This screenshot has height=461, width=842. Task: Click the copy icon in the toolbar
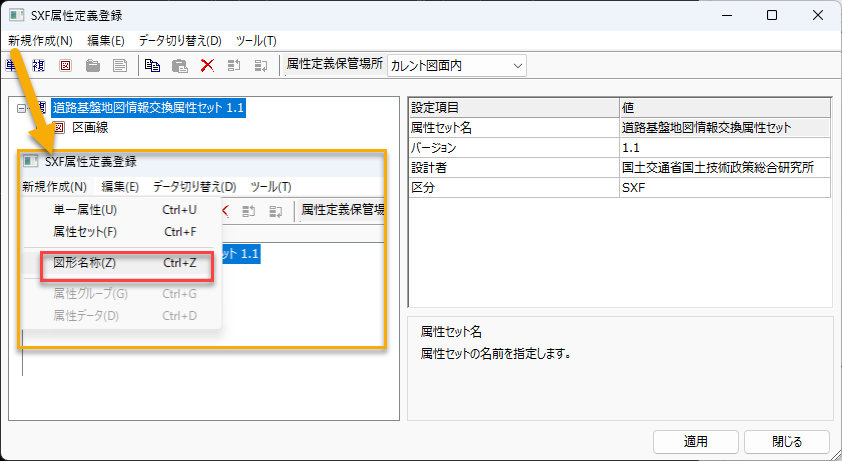pos(153,66)
